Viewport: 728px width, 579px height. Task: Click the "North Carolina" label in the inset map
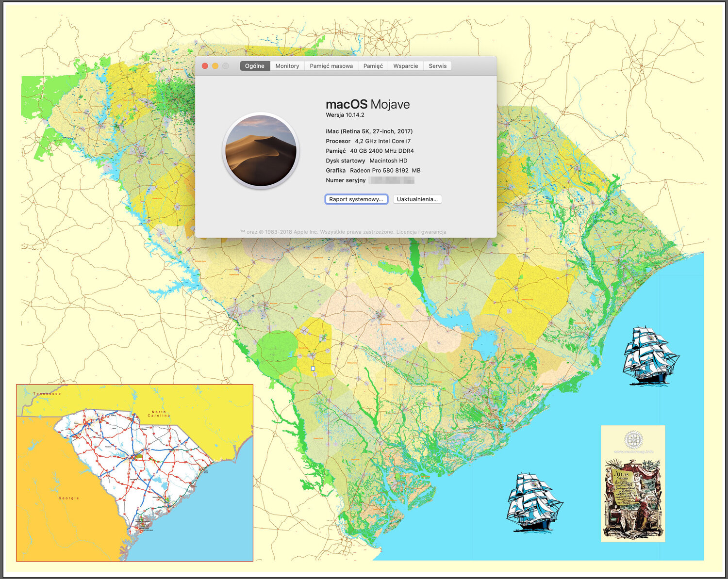(159, 414)
